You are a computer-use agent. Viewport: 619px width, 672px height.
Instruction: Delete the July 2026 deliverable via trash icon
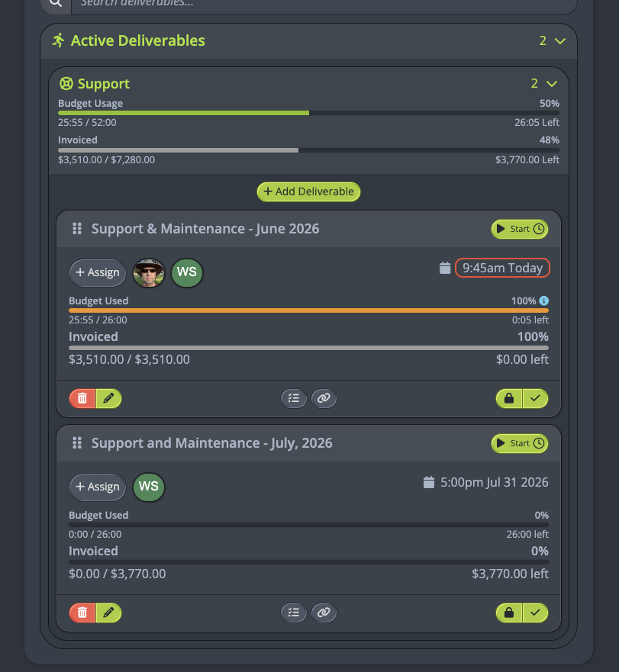(82, 613)
